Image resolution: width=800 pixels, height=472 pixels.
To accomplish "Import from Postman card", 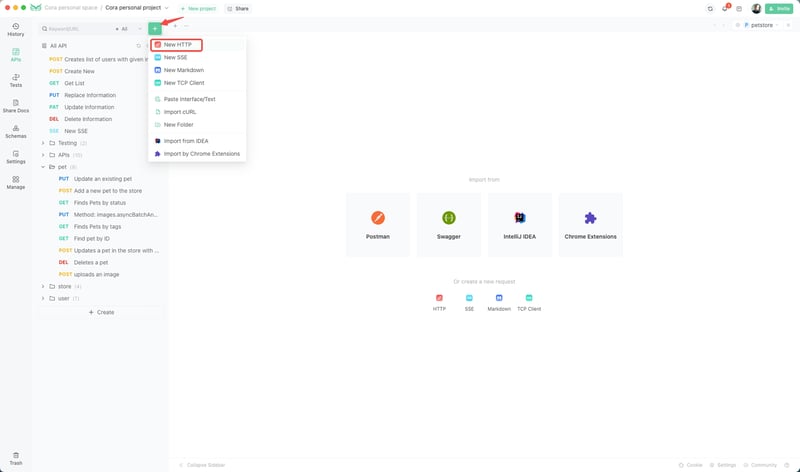I will click(378, 225).
